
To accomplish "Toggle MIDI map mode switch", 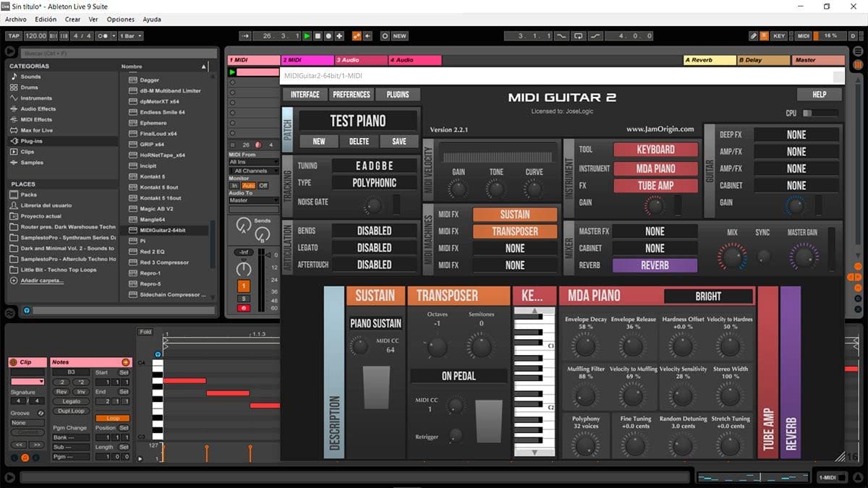I will pyautogui.click(x=804, y=35).
